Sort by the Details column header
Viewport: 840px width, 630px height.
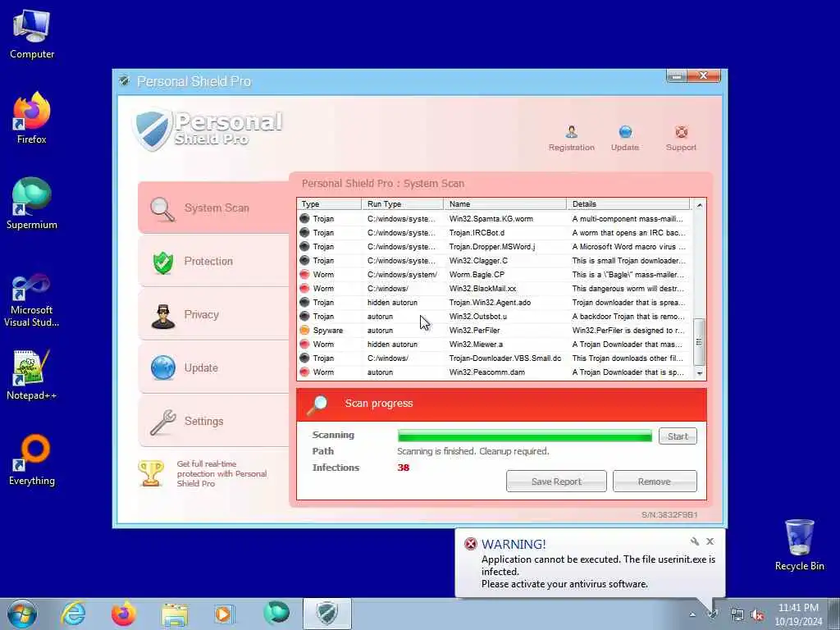click(628, 204)
